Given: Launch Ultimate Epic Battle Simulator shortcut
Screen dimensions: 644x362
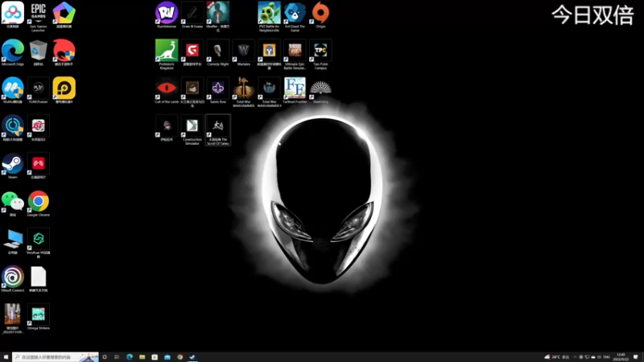Looking at the screenshot, I should (x=295, y=54).
